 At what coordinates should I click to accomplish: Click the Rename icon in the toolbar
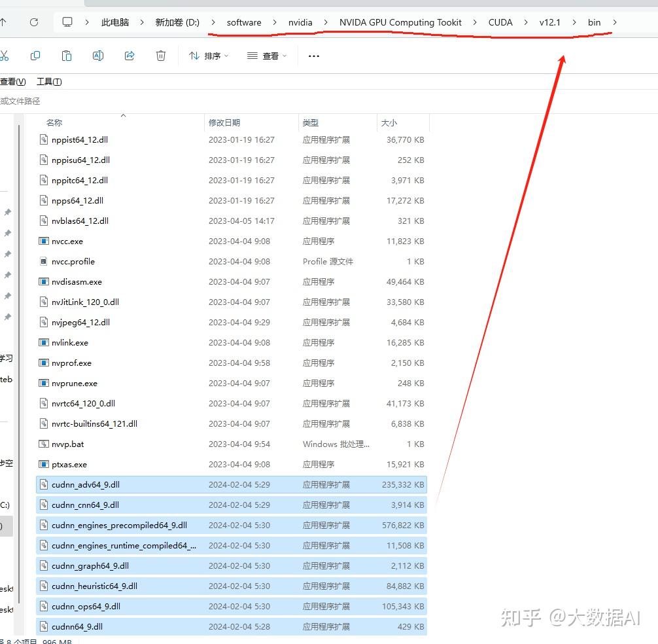(x=98, y=56)
